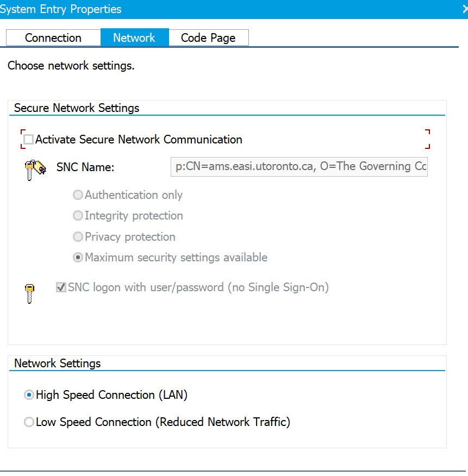Select Privacy protection radio button
Screen dimensions: 468x476
click(78, 237)
